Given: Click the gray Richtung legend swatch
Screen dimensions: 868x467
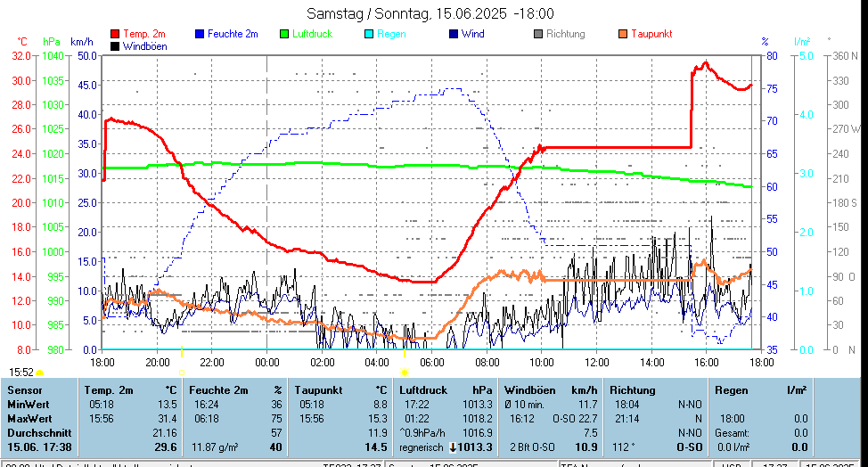Looking at the screenshot, I should tap(538, 34).
